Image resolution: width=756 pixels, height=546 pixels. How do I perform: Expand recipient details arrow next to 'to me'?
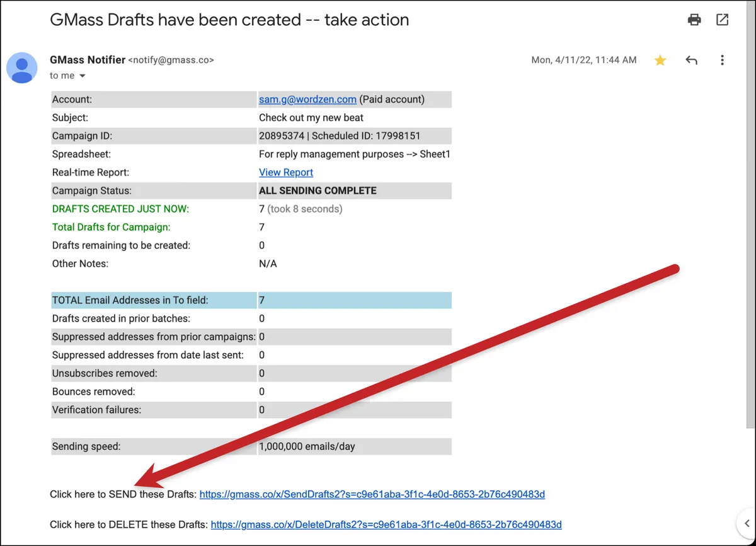(x=83, y=76)
